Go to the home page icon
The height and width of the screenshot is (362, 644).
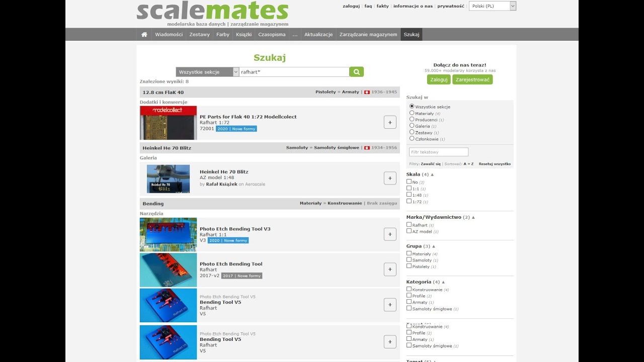[144, 35]
